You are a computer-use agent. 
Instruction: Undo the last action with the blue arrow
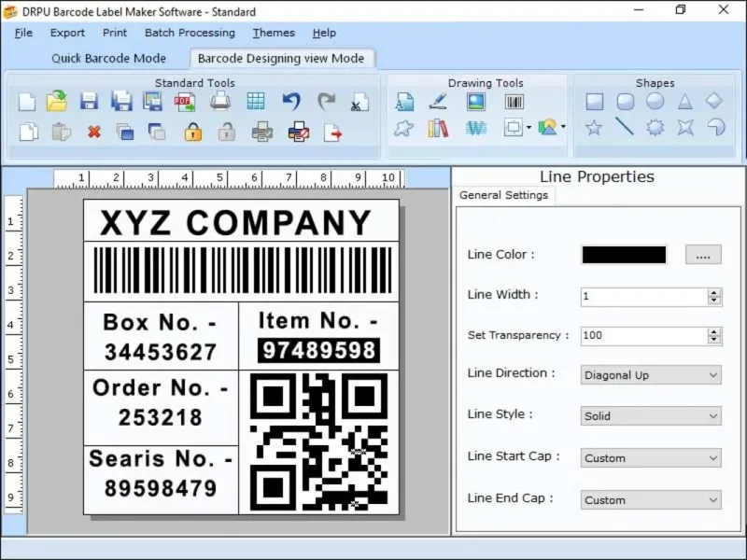291,101
